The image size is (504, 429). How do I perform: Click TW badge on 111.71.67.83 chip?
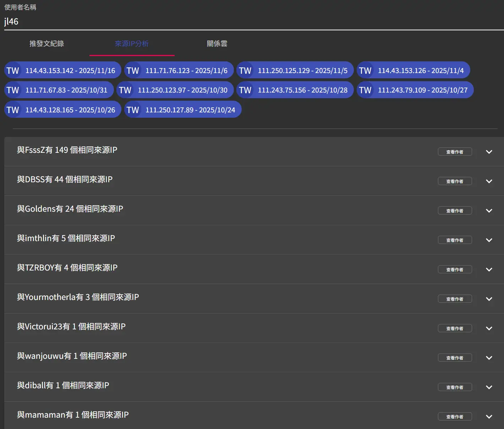point(13,90)
